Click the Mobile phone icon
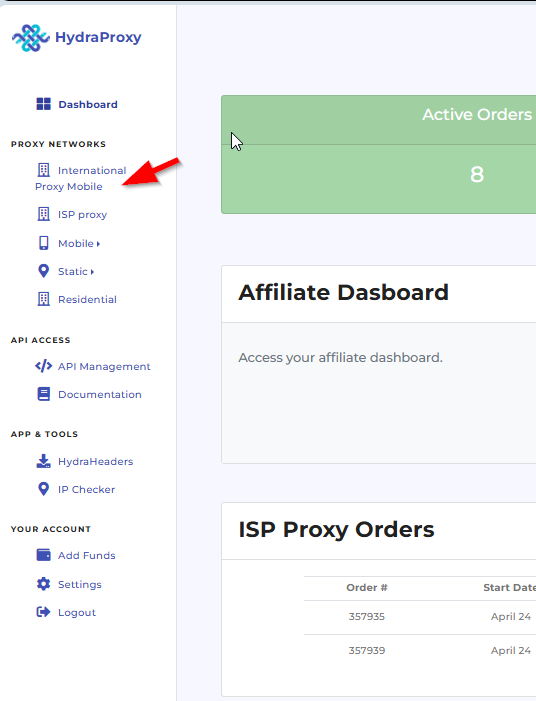Image resolution: width=536 pixels, height=701 pixels. (x=43, y=243)
